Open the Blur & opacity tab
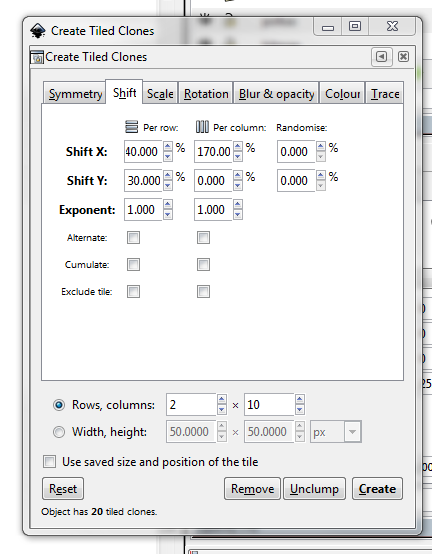 pos(276,94)
